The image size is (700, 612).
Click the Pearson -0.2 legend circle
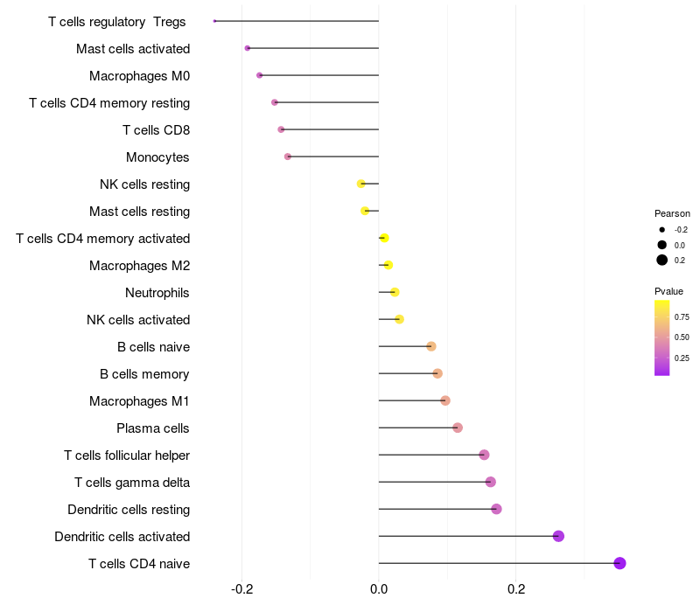point(662,230)
